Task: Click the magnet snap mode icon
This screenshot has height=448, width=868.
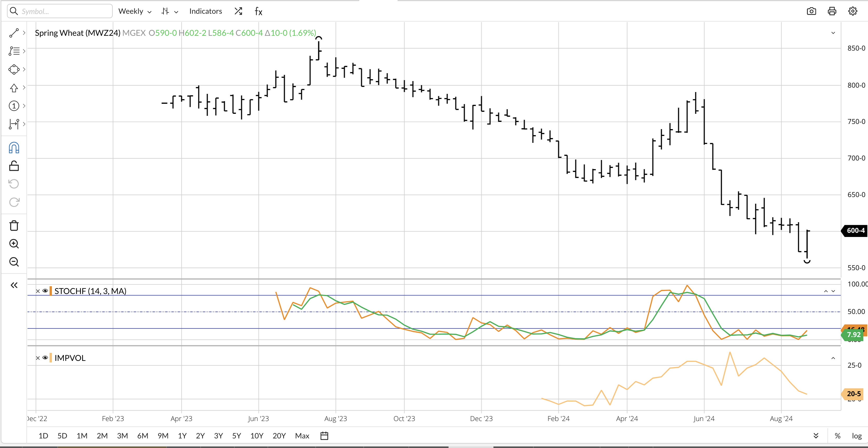Action: 14,148
